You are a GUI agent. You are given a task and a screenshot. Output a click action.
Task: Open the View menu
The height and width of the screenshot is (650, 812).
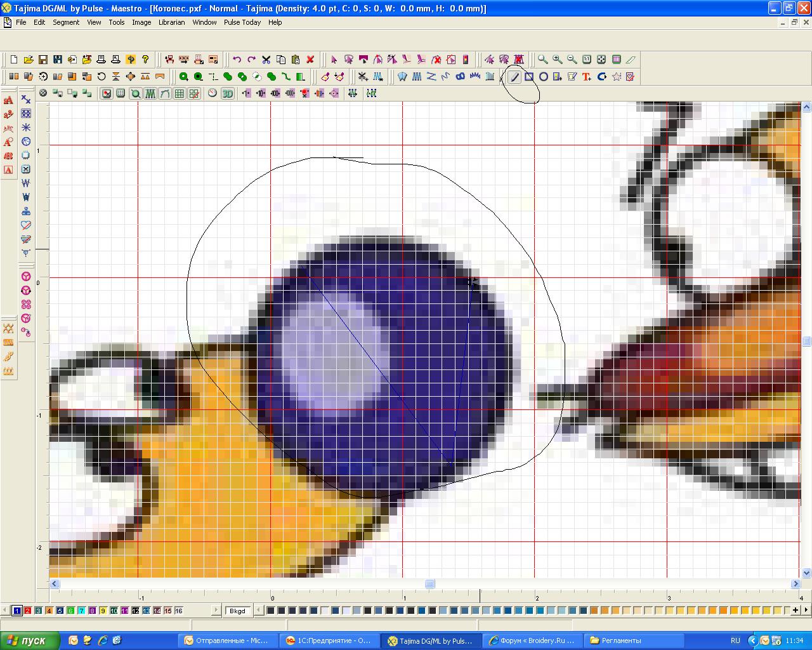(x=94, y=22)
